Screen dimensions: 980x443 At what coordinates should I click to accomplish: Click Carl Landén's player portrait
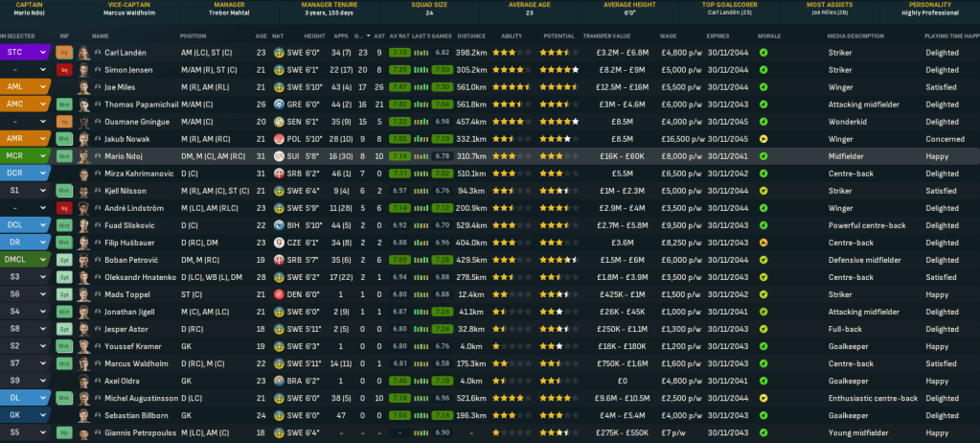click(x=83, y=53)
